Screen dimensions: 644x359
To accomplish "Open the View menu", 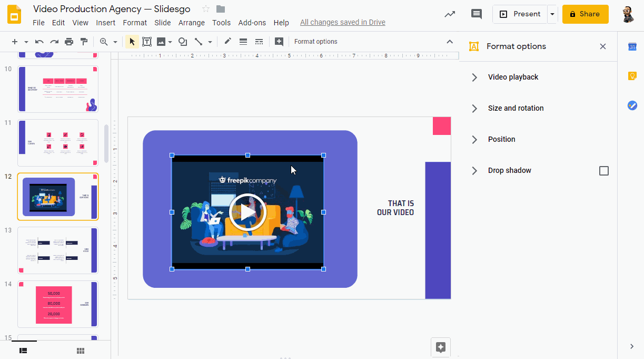I will pos(81,23).
